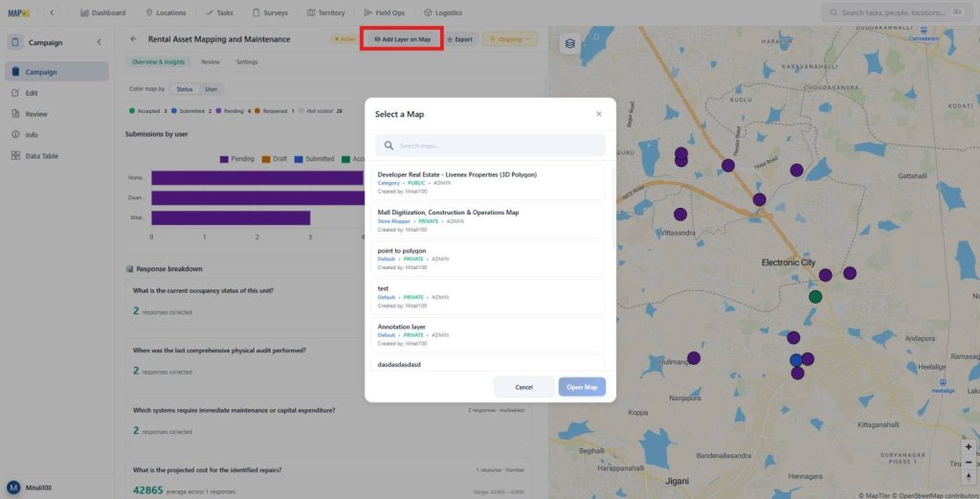Open the Logistics menu
Viewport: 980px width, 499px height.
point(443,12)
